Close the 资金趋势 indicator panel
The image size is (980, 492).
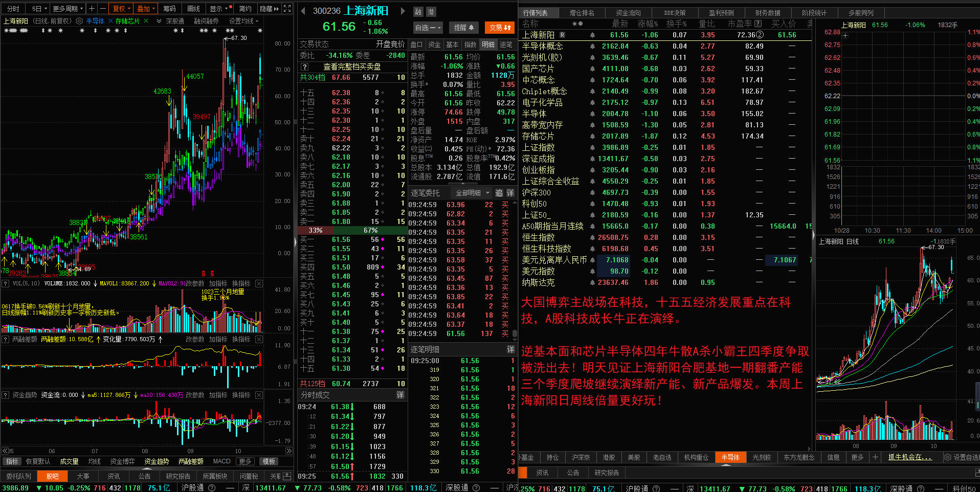259,395
